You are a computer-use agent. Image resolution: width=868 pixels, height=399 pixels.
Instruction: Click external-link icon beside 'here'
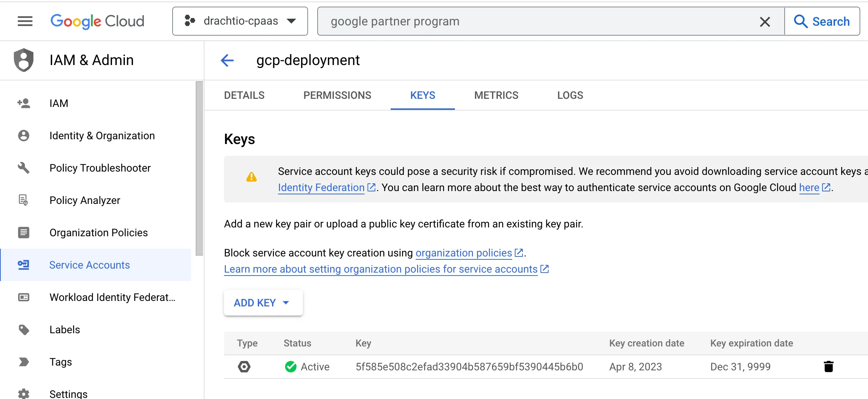tap(826, 187)
